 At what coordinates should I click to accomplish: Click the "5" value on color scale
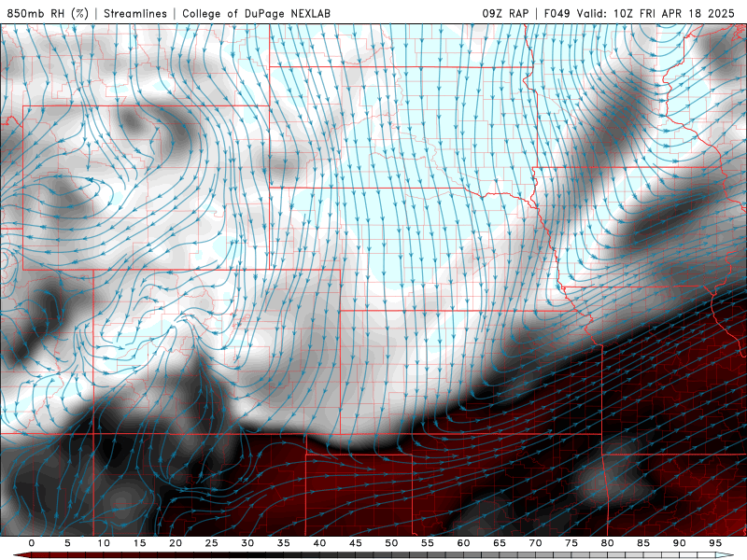67,543
